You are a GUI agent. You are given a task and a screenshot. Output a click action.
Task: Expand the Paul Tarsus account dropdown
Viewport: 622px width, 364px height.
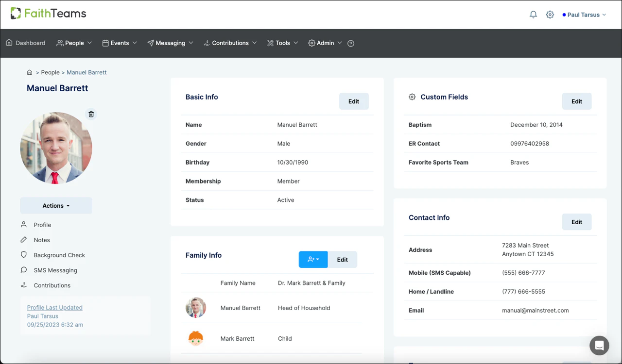point(584,14)
